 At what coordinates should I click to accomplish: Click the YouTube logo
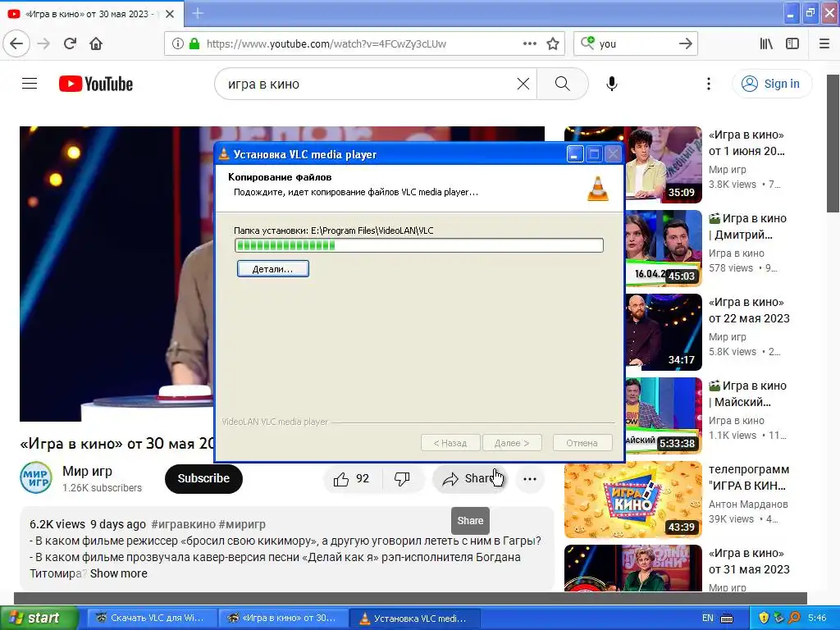click(96, 84)
